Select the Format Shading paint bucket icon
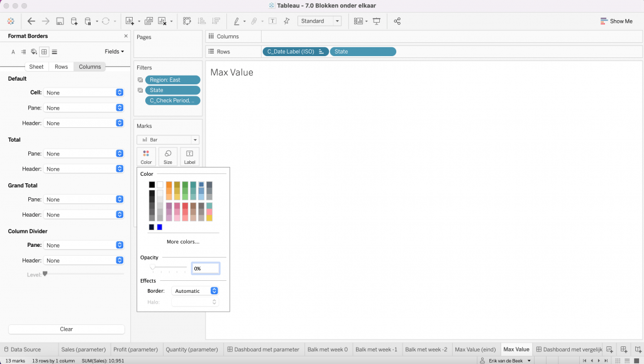This screenshot has height=364, width=644. tap(34, 52)
